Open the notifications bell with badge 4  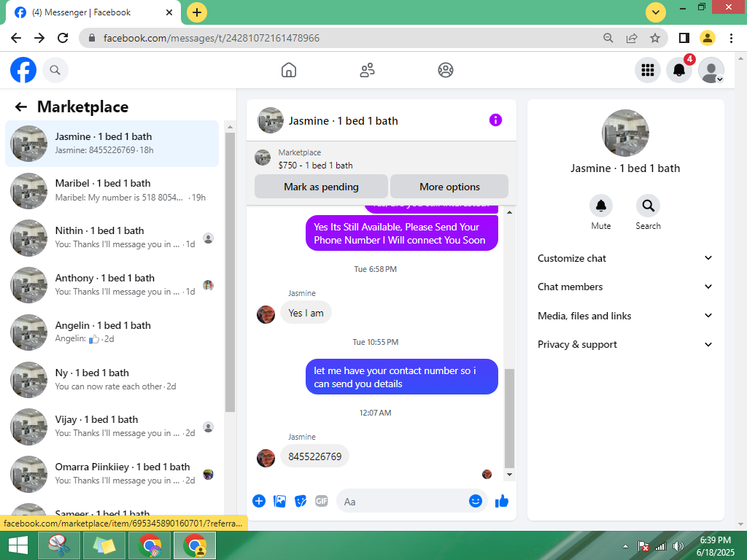click(x=679, y=70)
